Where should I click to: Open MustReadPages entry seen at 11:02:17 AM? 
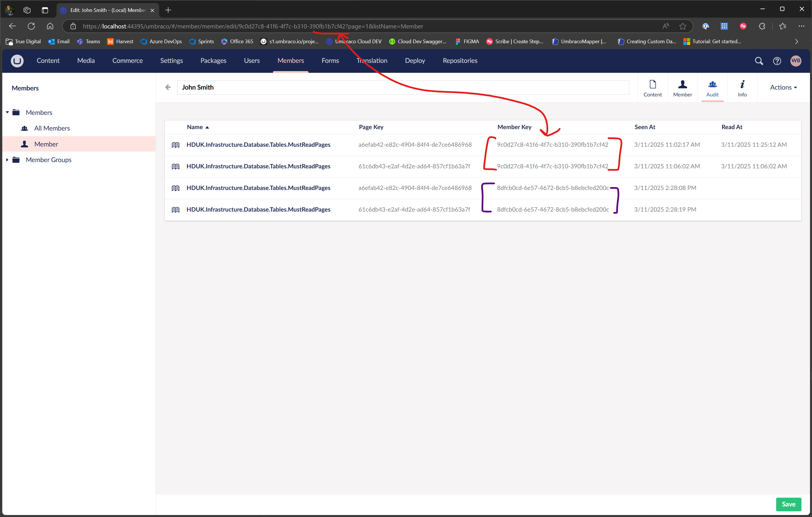click(258, 144)
